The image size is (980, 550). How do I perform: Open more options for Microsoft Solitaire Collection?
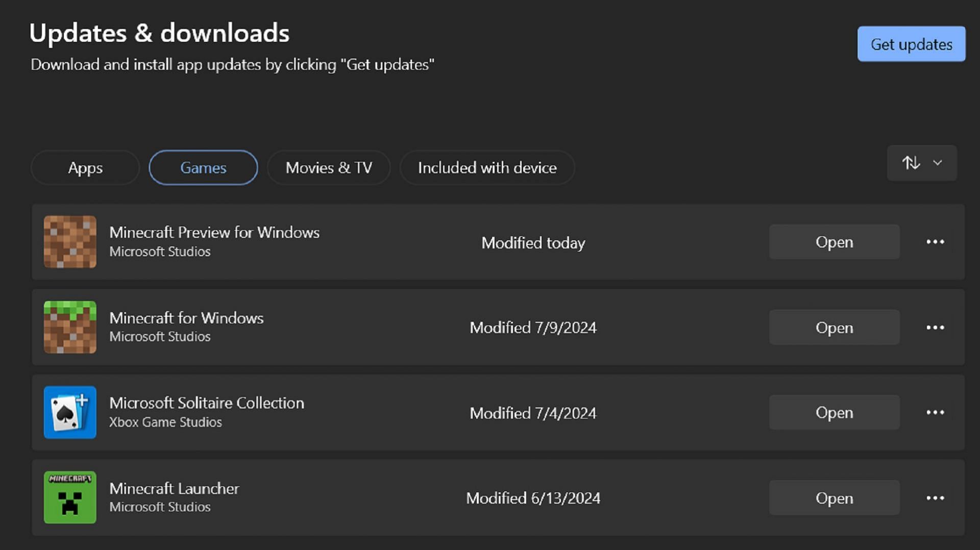tap(935, 412)
